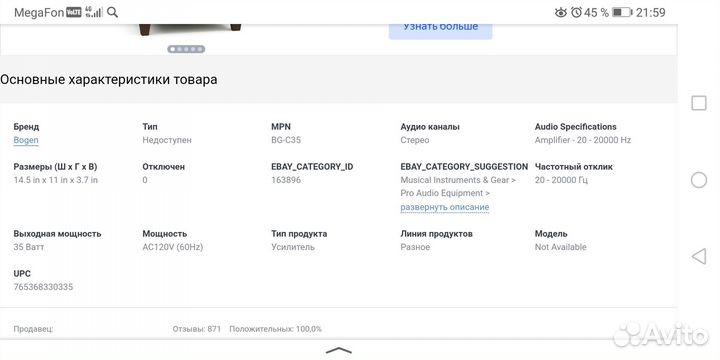The height and width of the screenshot is (360, 720).
Task: Tap the search magnifier in status bar
Action: (112, 12)
